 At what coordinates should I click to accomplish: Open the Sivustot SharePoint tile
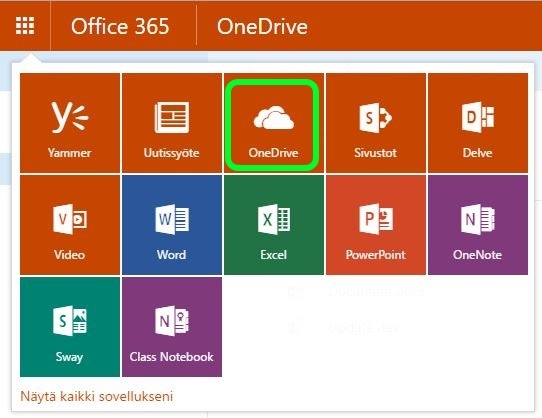(376, 123)
